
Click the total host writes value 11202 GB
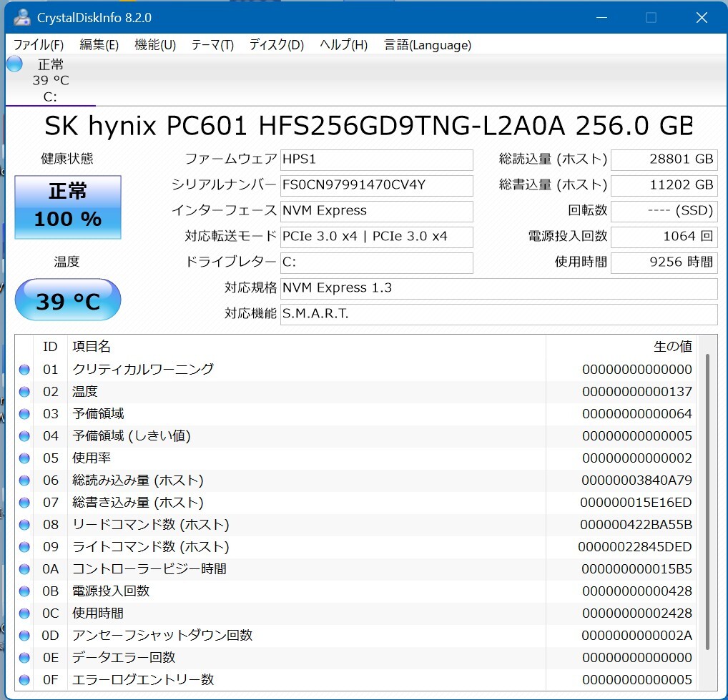coord(664,185)
